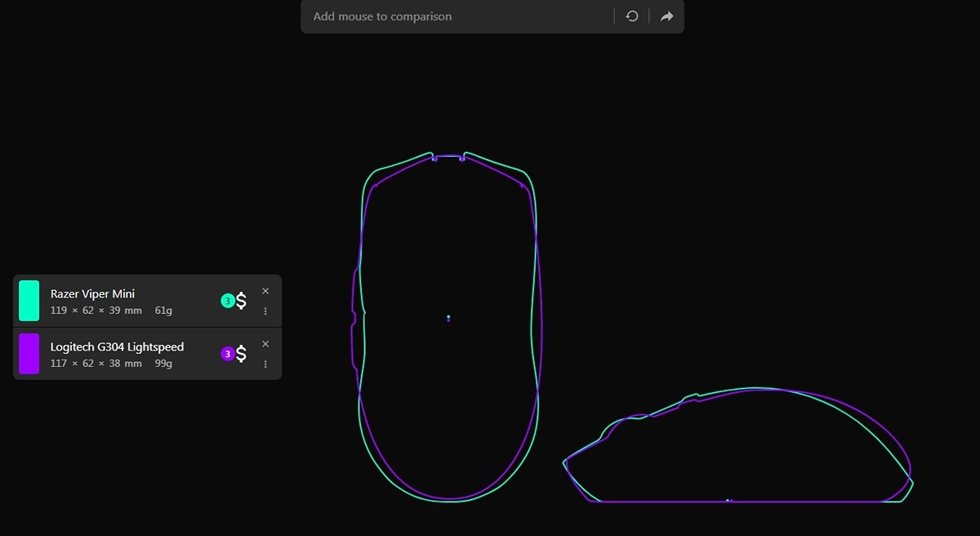The height and width of the screenshot is (536, 980).
Task: Focus the Add mouse to comparison field
Action: [457, 16]
